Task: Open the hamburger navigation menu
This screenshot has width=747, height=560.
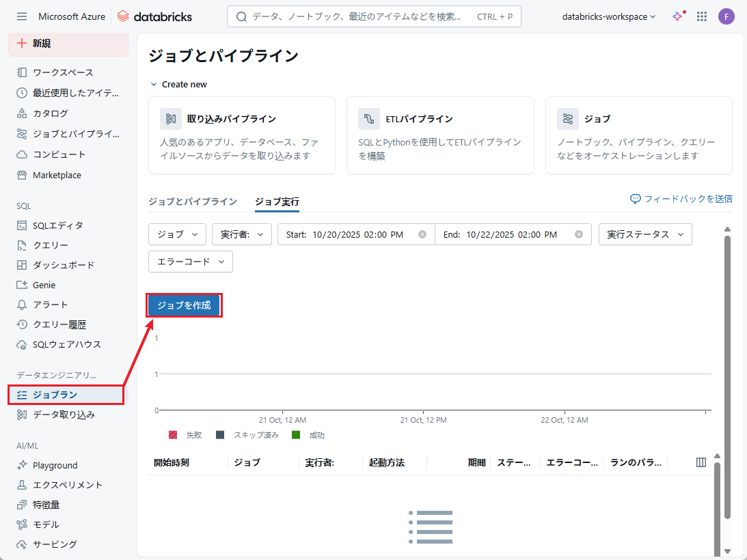Action: 22,16
